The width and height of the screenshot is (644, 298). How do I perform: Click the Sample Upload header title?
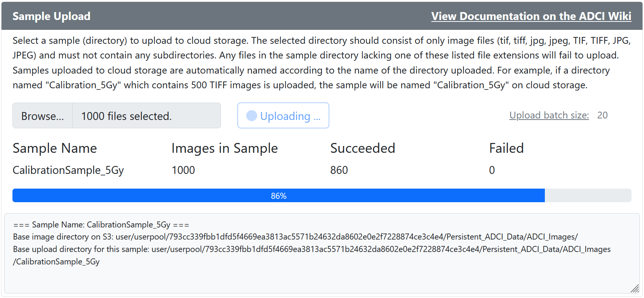point(52,16)
